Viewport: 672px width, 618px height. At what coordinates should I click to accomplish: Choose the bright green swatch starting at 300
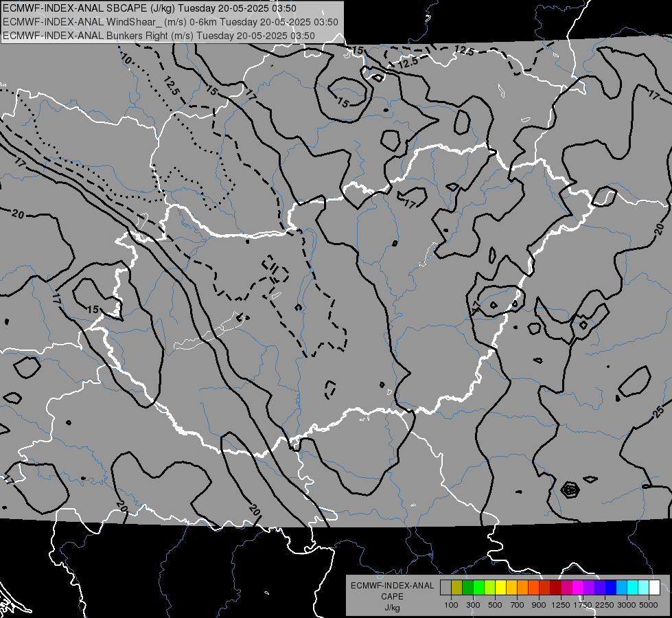click(x=478, y=588)
